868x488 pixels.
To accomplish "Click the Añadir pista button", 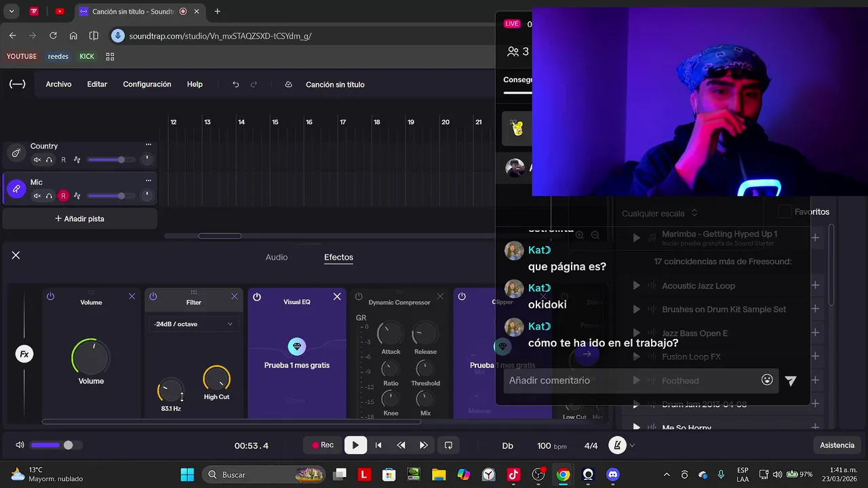I will 79,219.
